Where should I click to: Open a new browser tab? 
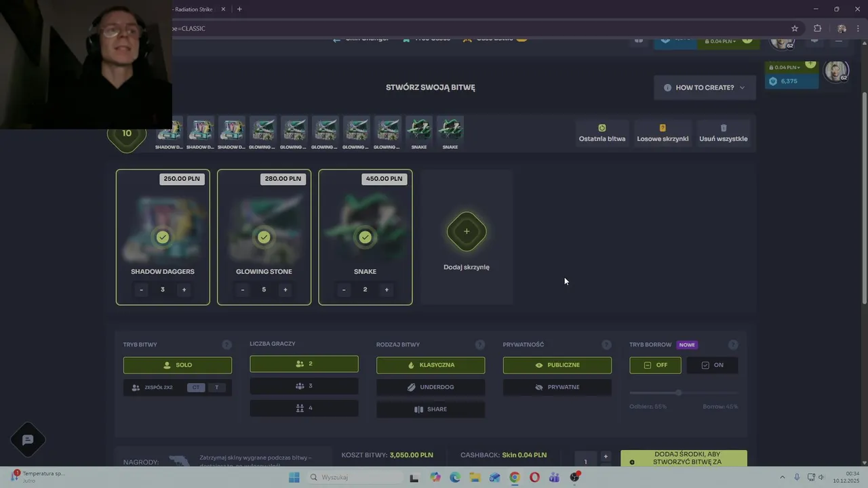239,9
